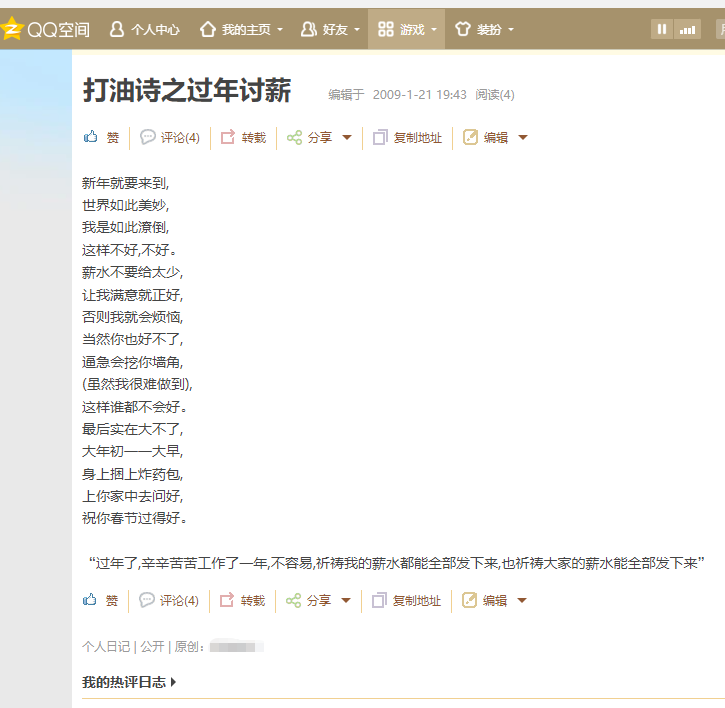Open the 装扮 navigation menu
725x708 pixels.
tap(484, 29)
